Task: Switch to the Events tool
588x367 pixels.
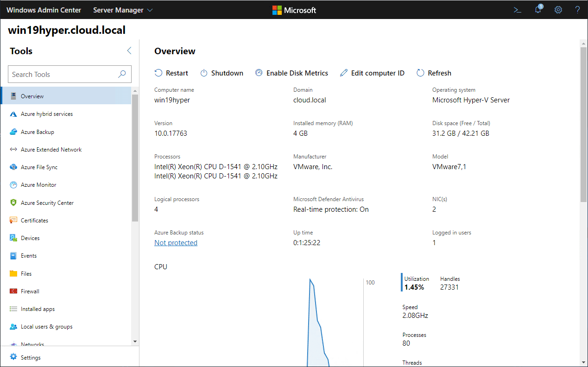Action: click(x=28, y=255)
